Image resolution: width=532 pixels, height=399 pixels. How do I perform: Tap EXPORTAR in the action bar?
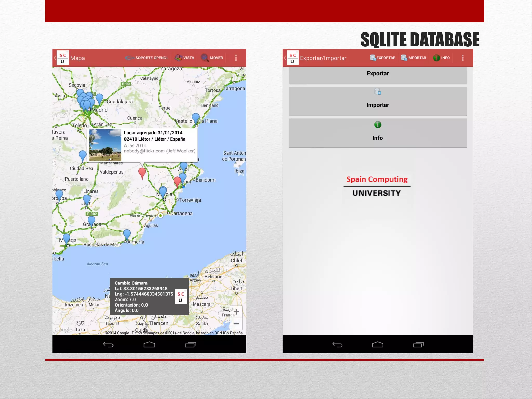coord(383,58)
